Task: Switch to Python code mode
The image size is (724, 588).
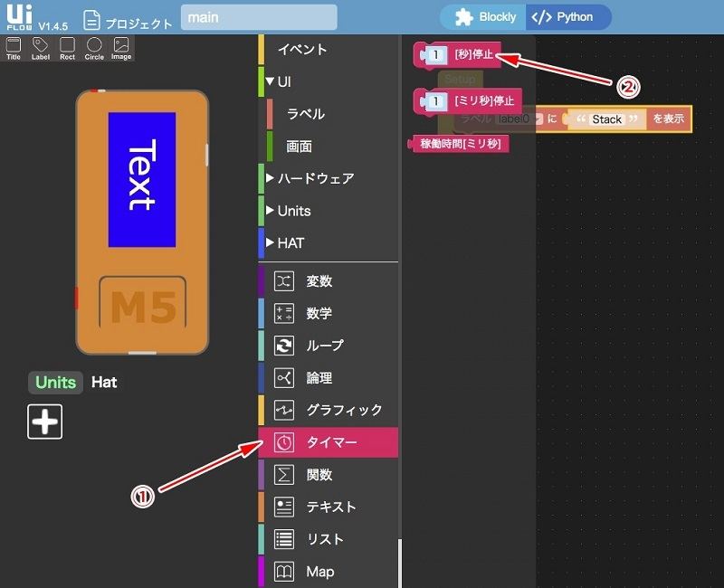Action: 565,17
